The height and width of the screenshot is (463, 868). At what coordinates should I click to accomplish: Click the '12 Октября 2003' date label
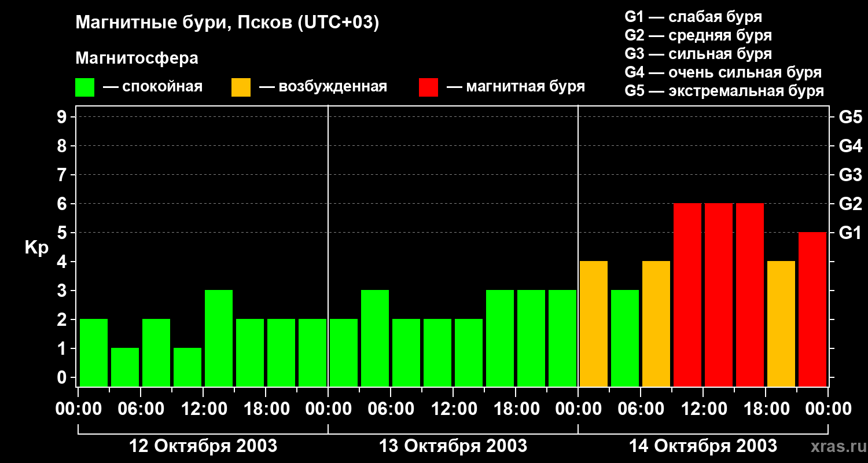203,446
